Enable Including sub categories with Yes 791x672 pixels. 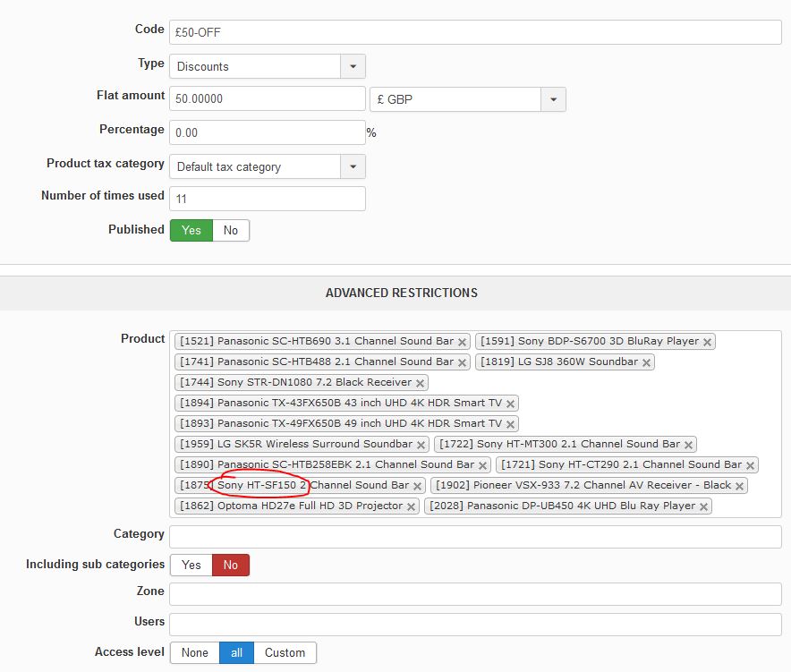(191, 565)
